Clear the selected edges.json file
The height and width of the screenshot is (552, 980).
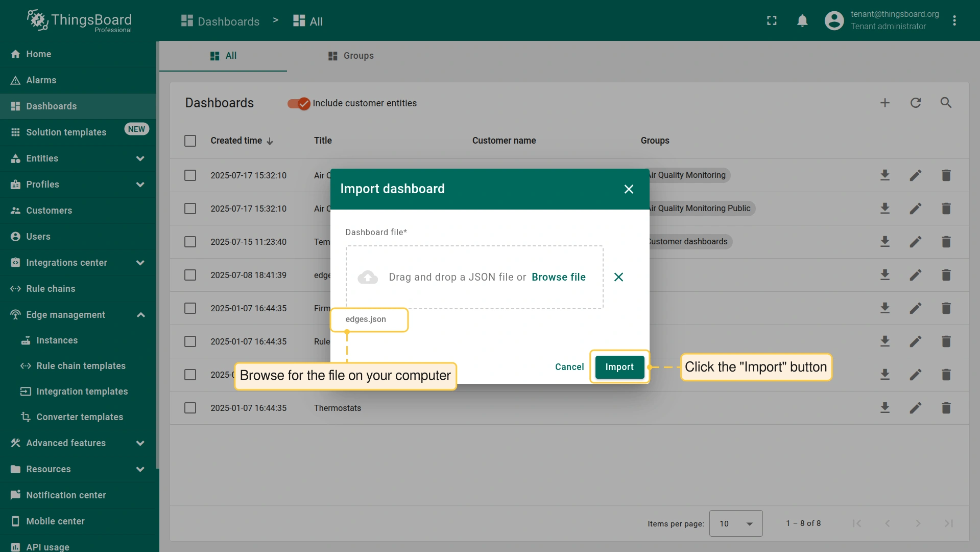(x=618, y=277)
